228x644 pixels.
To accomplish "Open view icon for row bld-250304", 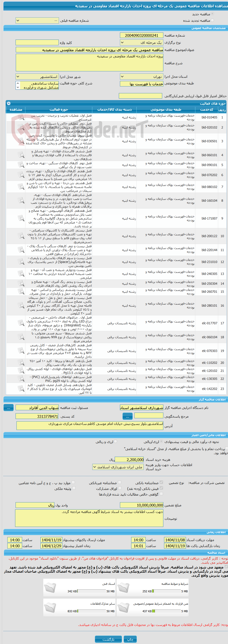I will pos(21,284).
